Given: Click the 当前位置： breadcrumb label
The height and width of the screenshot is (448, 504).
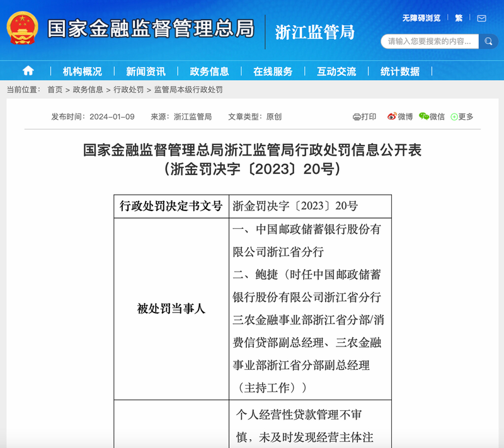Looking at the screenshot, I should [x=23, y=89].
